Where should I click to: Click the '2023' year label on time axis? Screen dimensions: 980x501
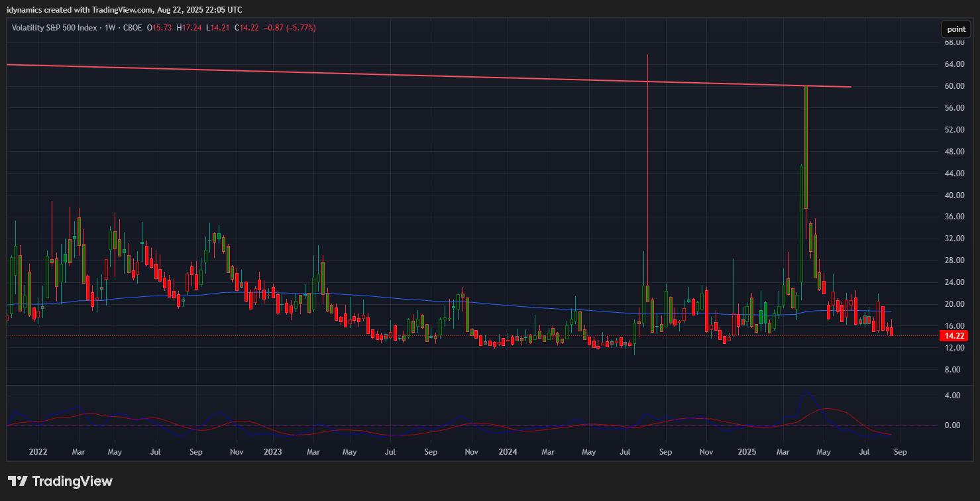pos(272,452)
